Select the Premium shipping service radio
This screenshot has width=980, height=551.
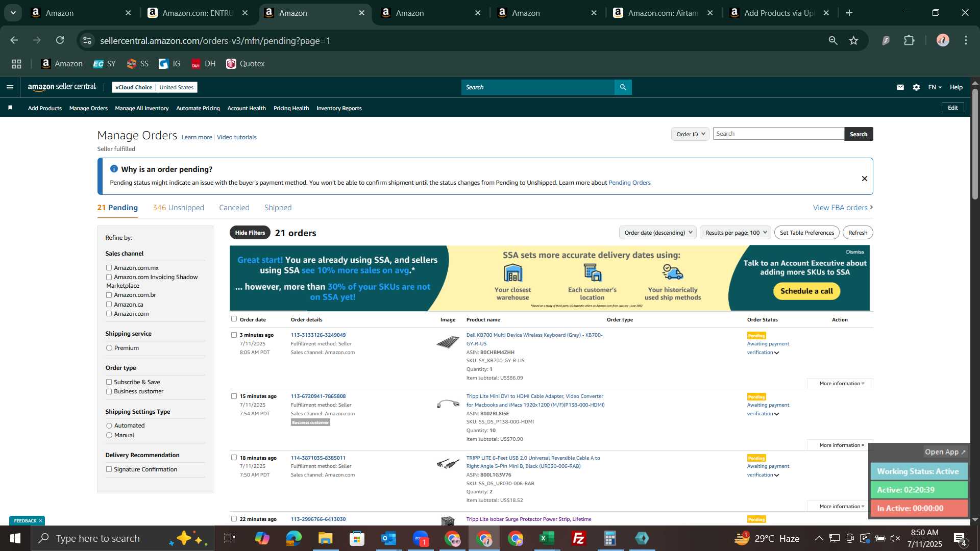pos(109,348)
